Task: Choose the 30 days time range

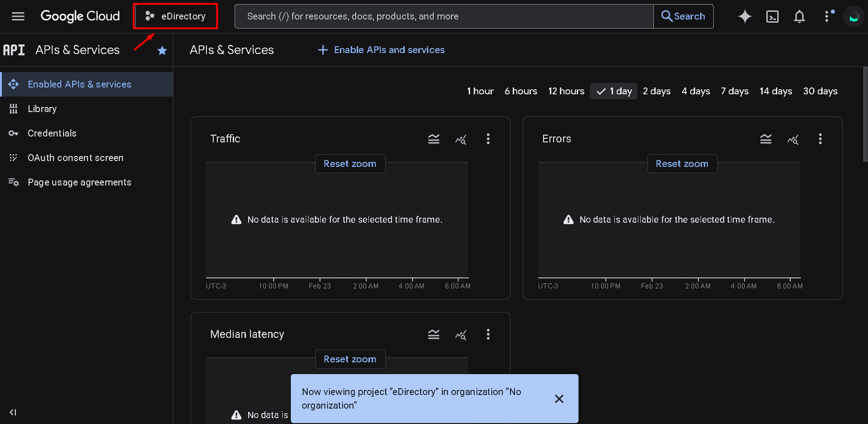Action: click(x=820, y=91)
